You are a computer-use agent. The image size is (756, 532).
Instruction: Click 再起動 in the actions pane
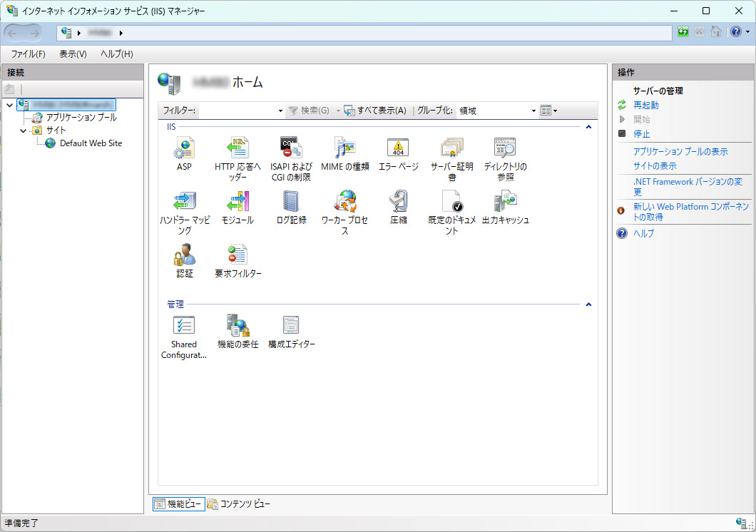[x=645, y=105]
